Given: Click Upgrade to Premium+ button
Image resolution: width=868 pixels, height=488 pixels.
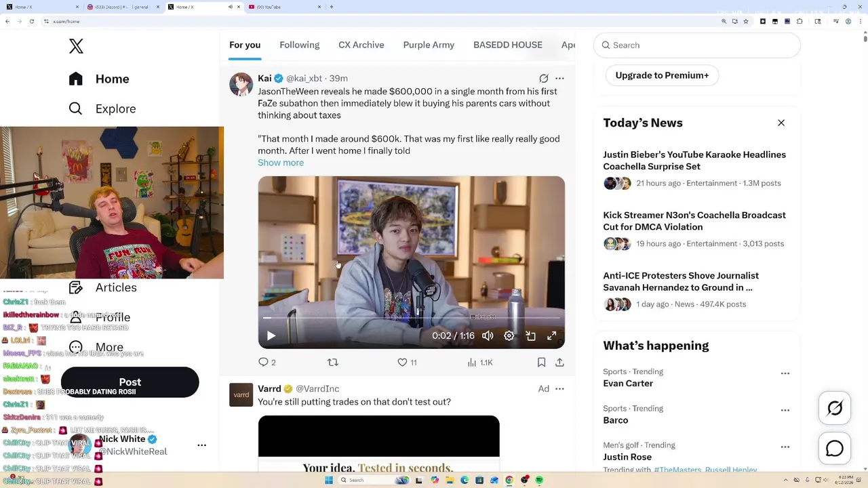Looking at the screenshot, I should 662,75.
